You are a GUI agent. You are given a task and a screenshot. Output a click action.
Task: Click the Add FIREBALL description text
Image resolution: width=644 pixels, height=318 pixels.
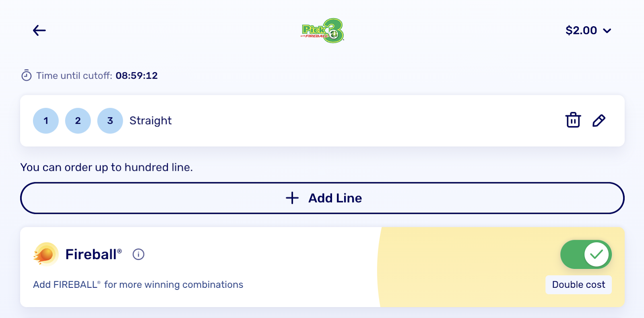138,285
